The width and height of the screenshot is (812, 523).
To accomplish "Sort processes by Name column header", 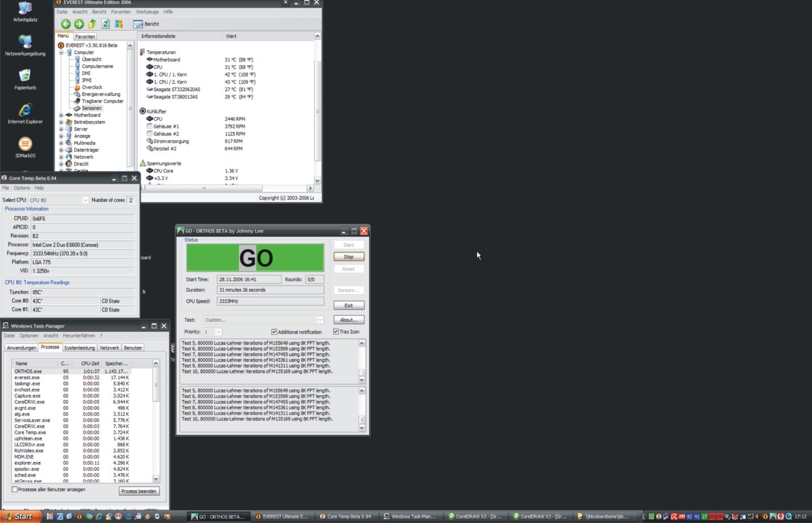I will point(35,364).
